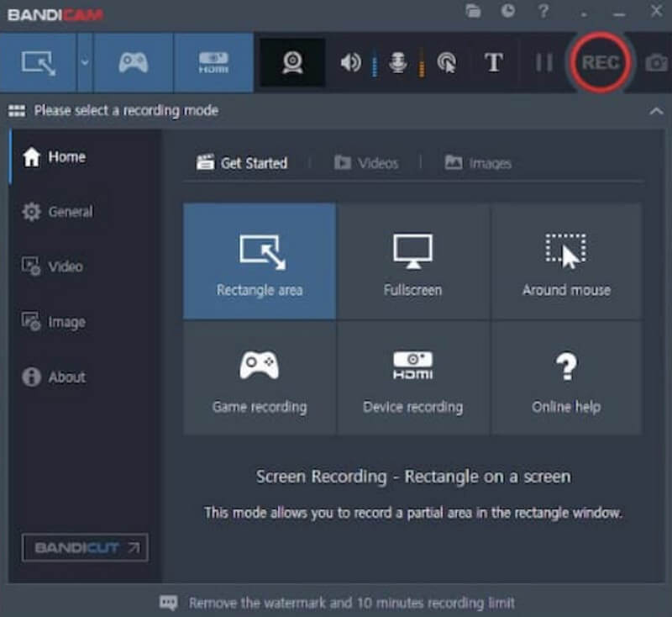
Task: Expand the output folder icon in titlebar
Action: coord(473,12)
